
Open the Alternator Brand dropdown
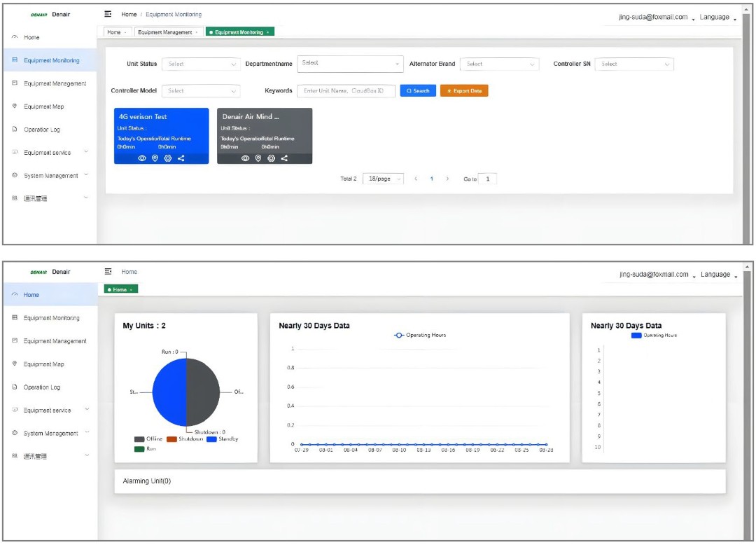click(x=499, y=64)
